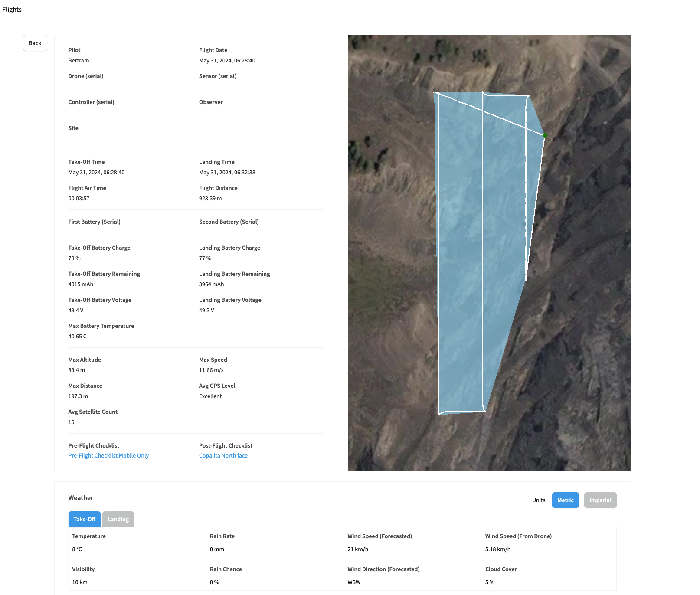Select rain chance value 0 %
The height and width of the screenshot is (595, 700).
pyautogui.click(x=214, y=582)
